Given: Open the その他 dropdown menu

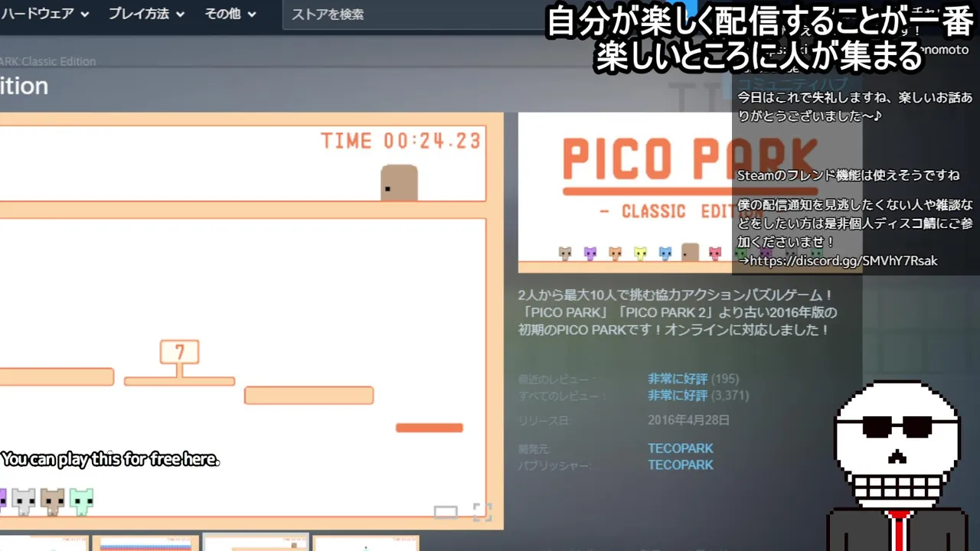Looking at the screenshot, I should (230, 14).
